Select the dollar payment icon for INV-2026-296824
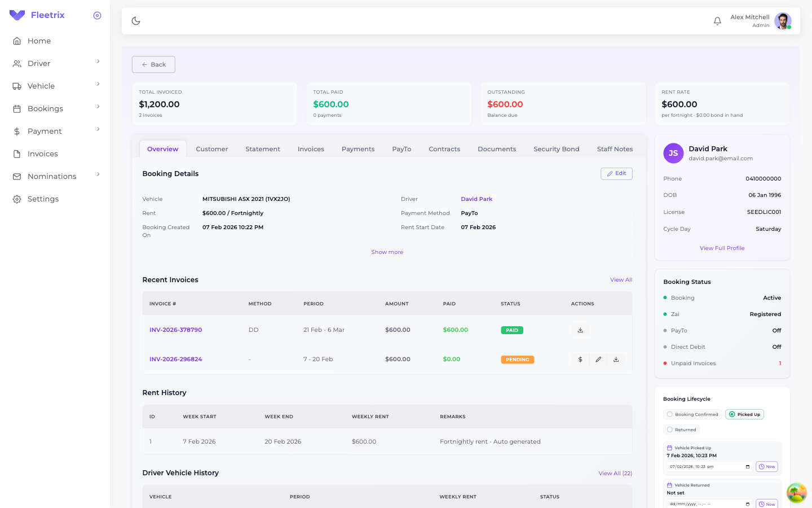The image size is (812, 508). coord(580,359)
